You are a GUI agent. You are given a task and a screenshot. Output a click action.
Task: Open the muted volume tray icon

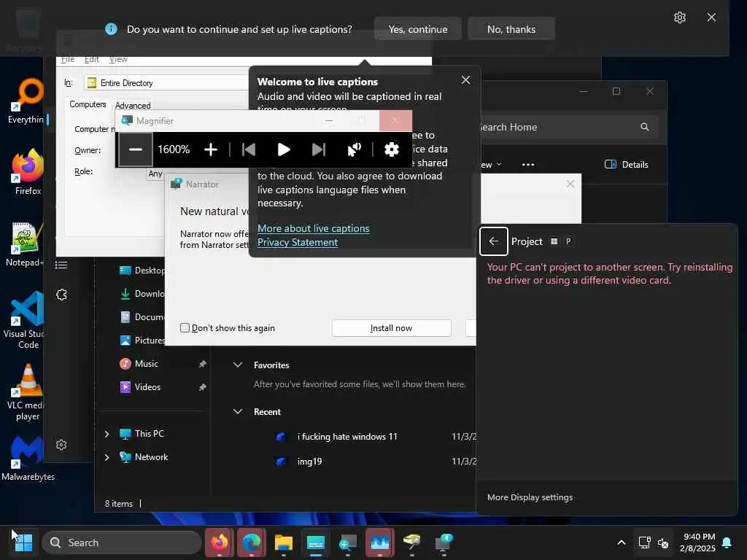click(x=662, y=542)
